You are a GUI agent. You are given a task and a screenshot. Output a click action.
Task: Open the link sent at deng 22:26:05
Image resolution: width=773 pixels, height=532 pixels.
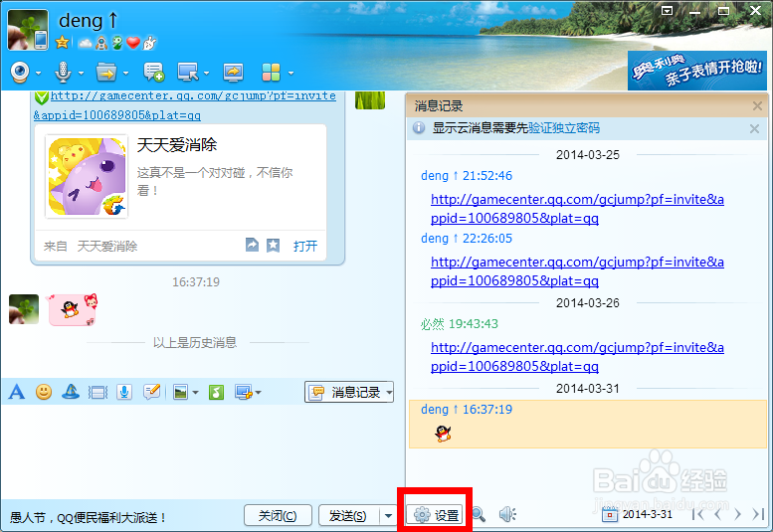577,270
